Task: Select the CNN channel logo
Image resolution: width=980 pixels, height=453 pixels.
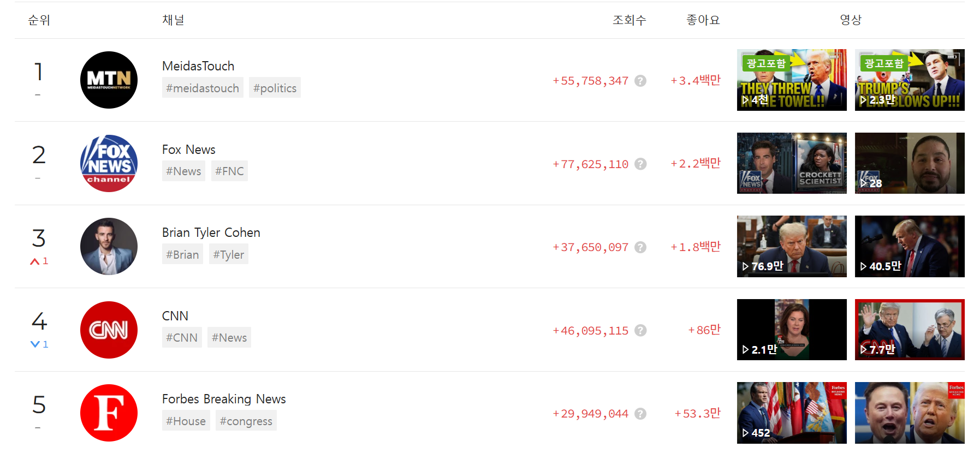Action: [109, 330]
